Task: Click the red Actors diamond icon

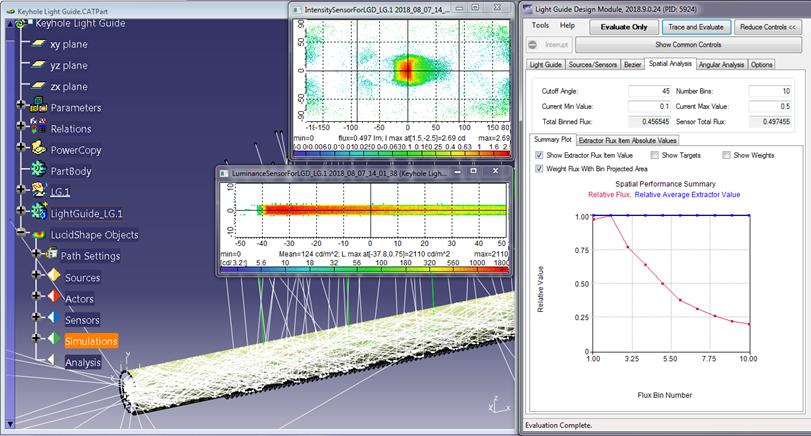Action: click(x=54, y=296)
